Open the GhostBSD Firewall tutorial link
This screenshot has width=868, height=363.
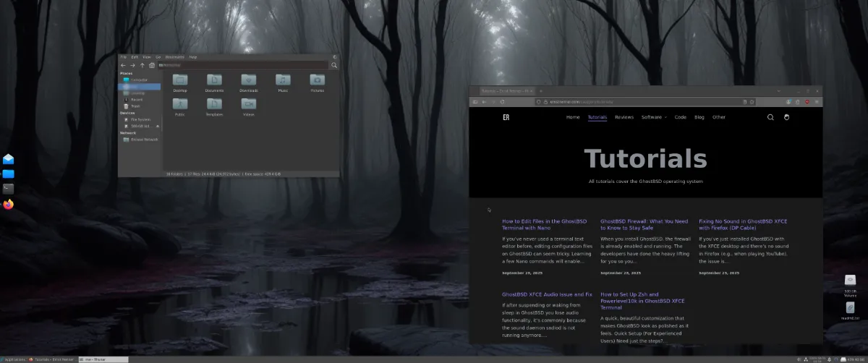tap(644, 224)
